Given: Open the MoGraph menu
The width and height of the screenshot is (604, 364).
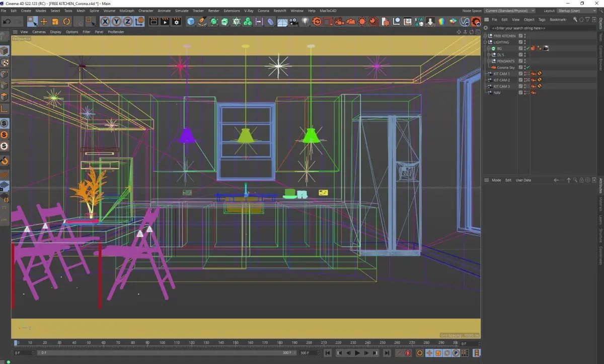Looking at the screenshot, I should point(127,11).
